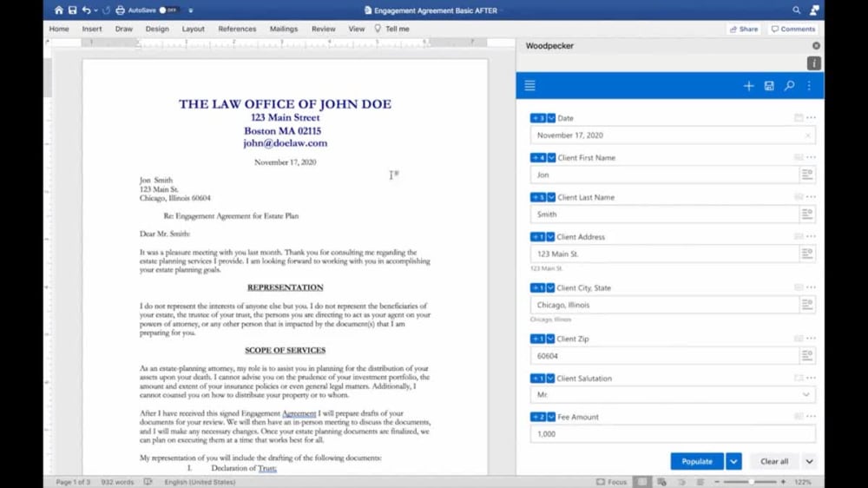Open calendar picker for Date field

click(x=799, y=117)
